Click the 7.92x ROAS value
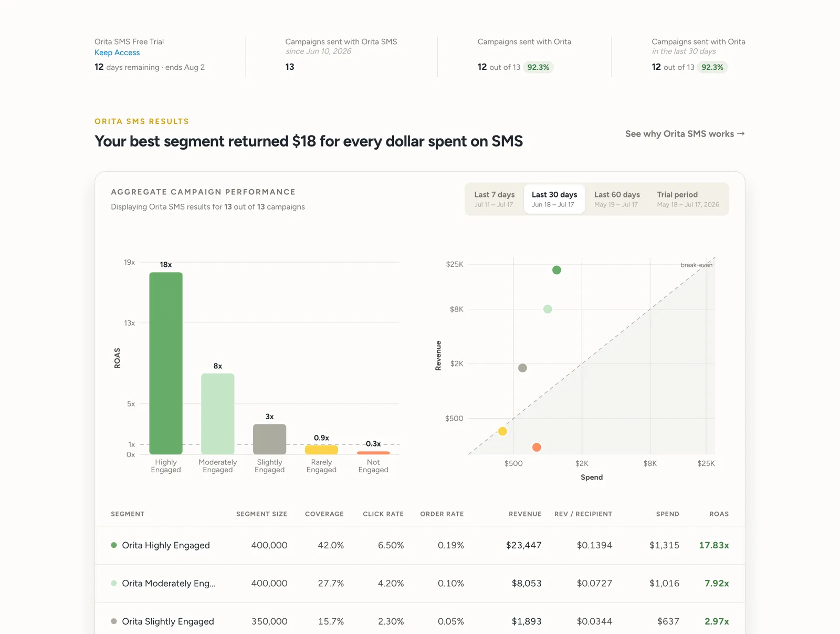Screen dimensions: 840x634 coord(717,583)
